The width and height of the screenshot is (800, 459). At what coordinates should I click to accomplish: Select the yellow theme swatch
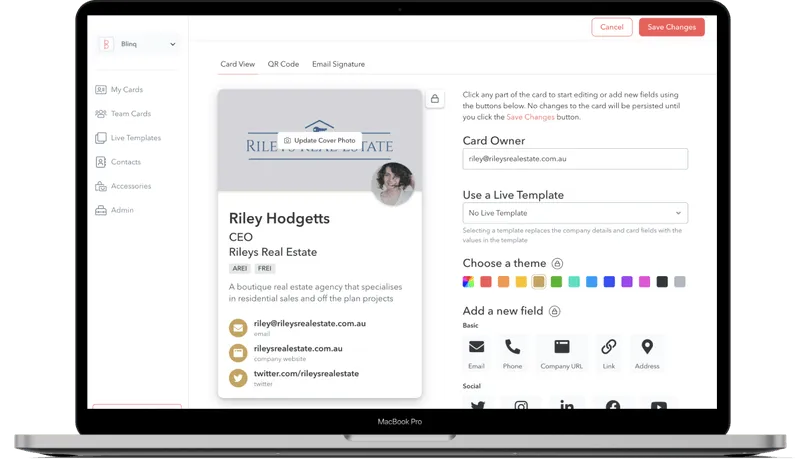point(521,282)
